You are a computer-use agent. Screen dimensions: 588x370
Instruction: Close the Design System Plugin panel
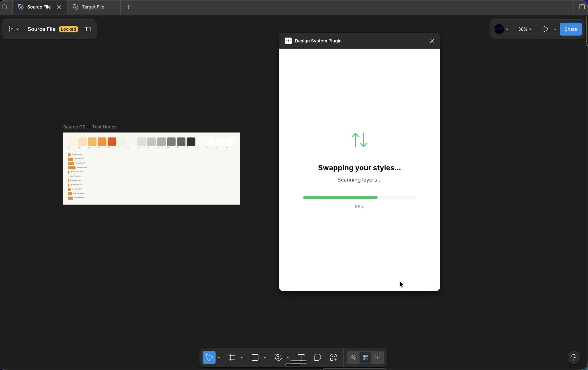[432, 41]
